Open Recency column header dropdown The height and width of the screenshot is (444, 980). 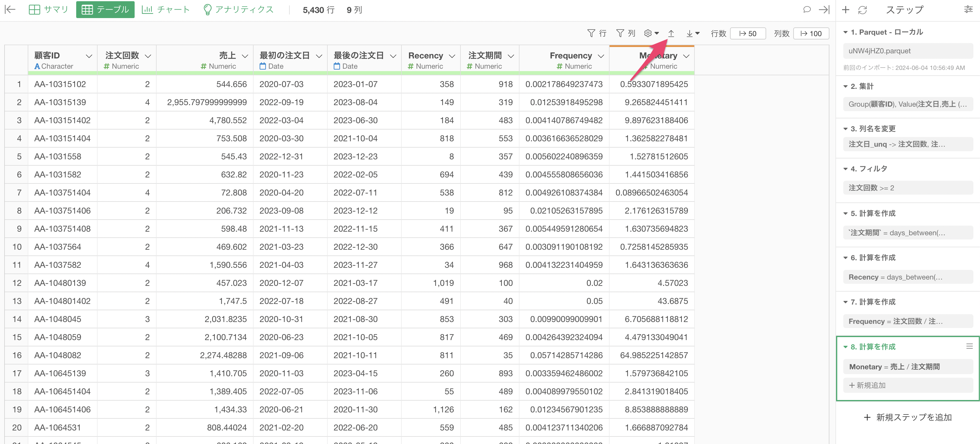[452, 56]
